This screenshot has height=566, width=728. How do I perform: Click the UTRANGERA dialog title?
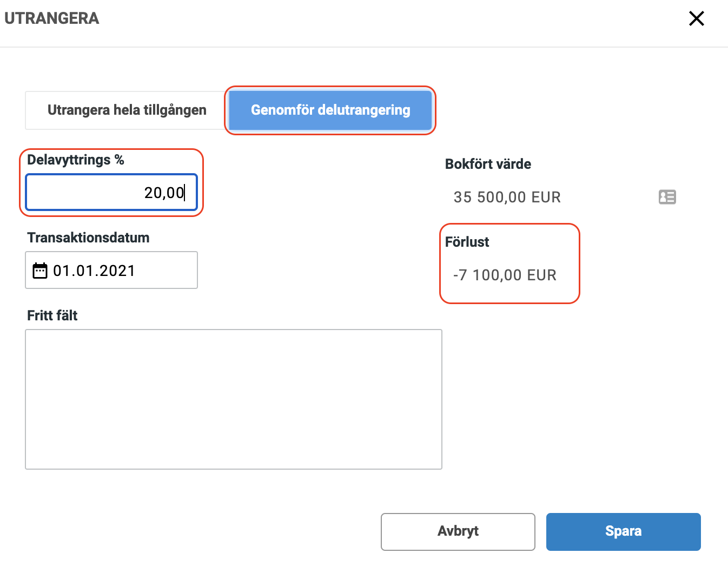click(x=51, y=18)
